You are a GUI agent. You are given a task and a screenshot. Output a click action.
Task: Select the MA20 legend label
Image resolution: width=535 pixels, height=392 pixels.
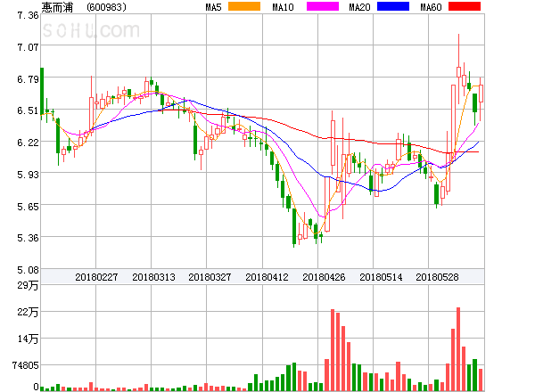[359, 7]
